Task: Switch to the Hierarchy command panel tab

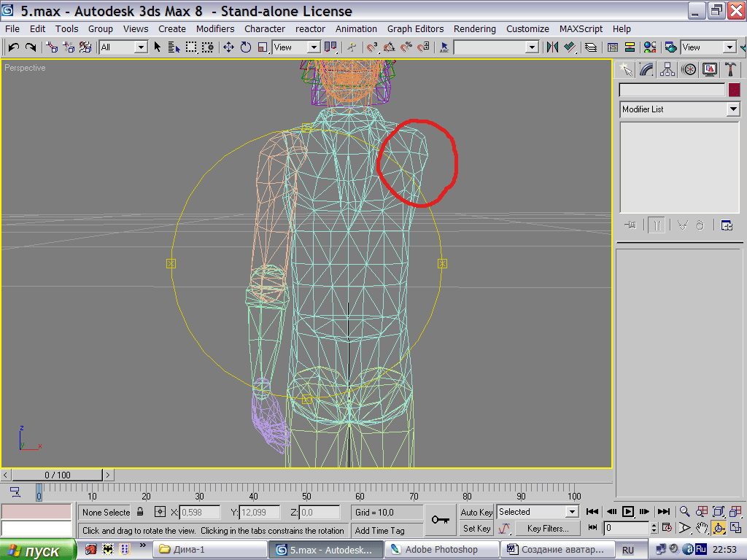Action: 667,69
